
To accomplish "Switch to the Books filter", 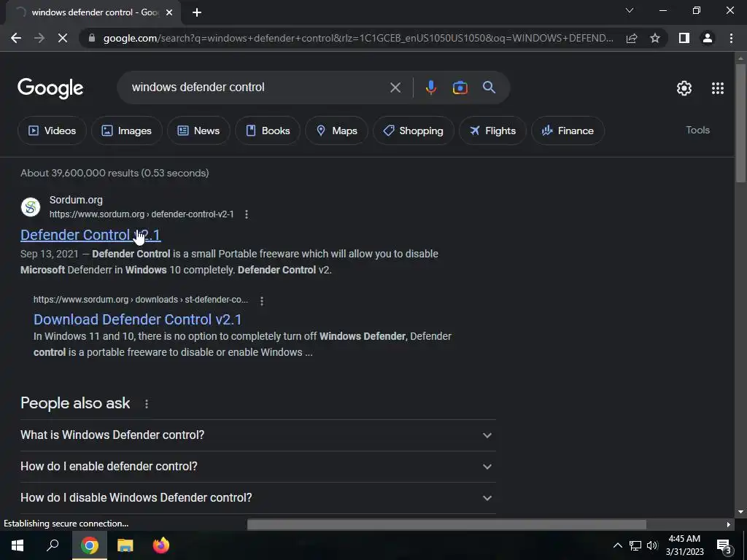I will pyautogui.click(x=268, y=131).
